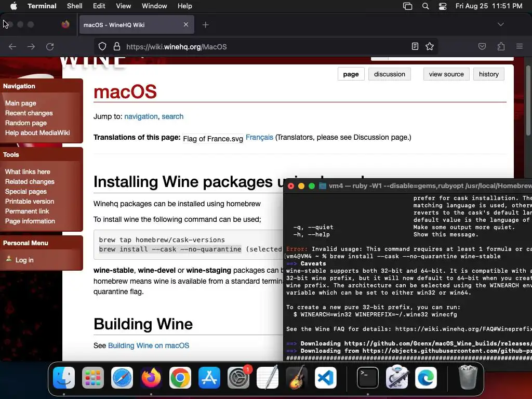Open System Settings from the Dock
532x399 pixels.
(238, 378)
